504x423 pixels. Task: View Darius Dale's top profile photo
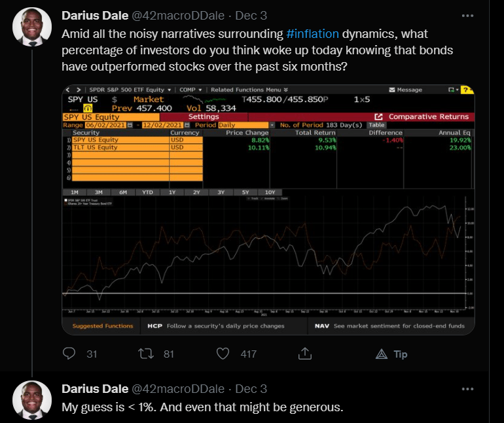[x=32, y=27]
